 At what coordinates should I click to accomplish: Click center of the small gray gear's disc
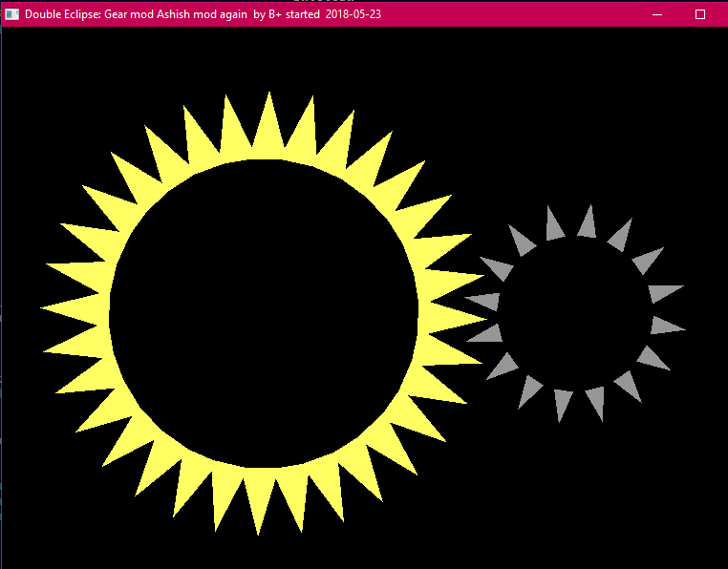(x=575, y=313)
